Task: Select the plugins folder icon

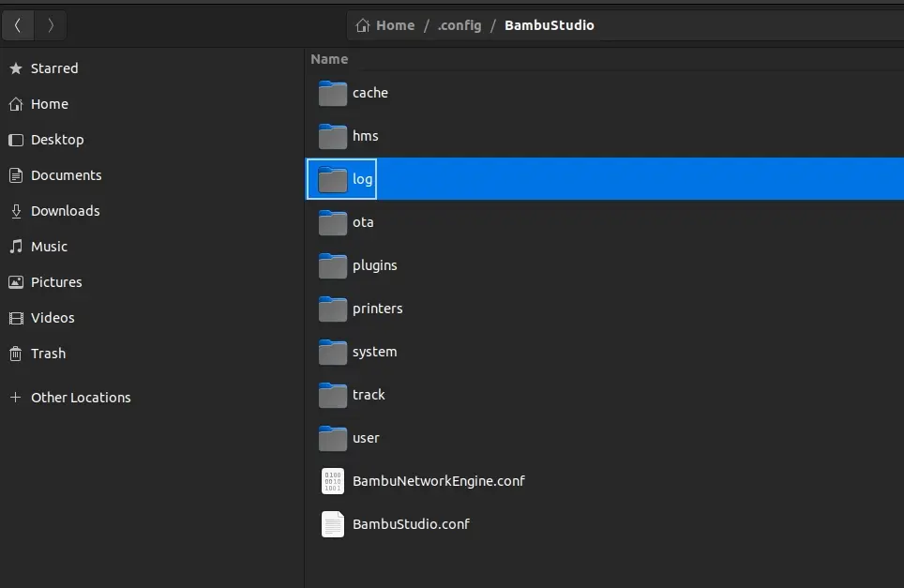Action: [333, 265]
